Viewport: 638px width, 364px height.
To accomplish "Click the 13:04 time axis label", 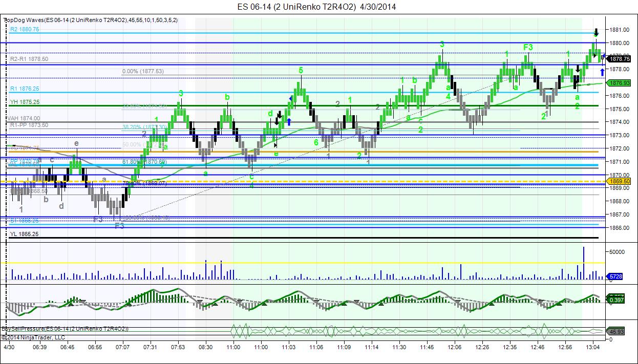I will coord(593,347).
